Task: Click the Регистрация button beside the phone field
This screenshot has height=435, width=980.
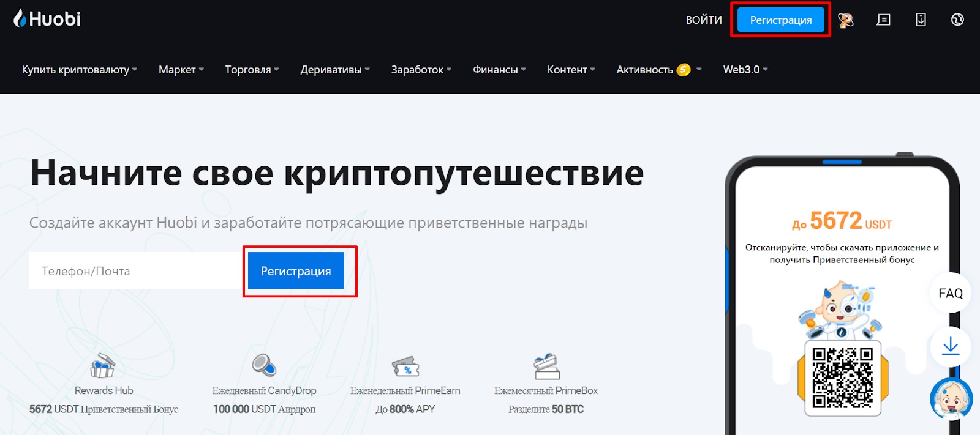Action: (296, 271)
